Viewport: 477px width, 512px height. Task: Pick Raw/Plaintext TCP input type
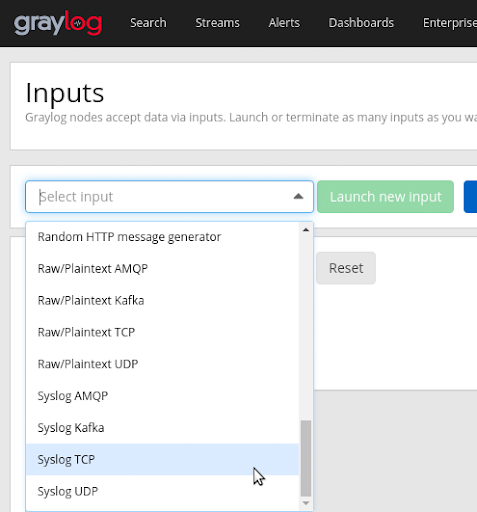(162, 332)
